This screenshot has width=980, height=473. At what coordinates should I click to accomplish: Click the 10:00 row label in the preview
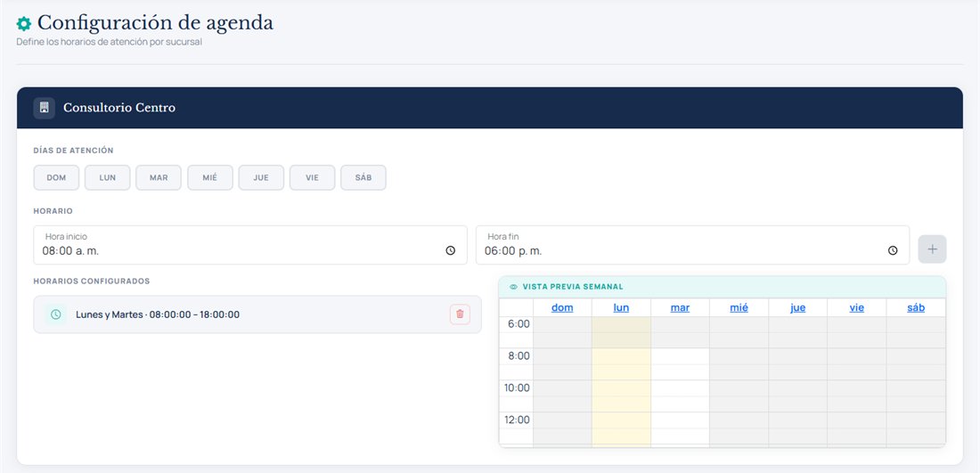(x=517, y=388)
